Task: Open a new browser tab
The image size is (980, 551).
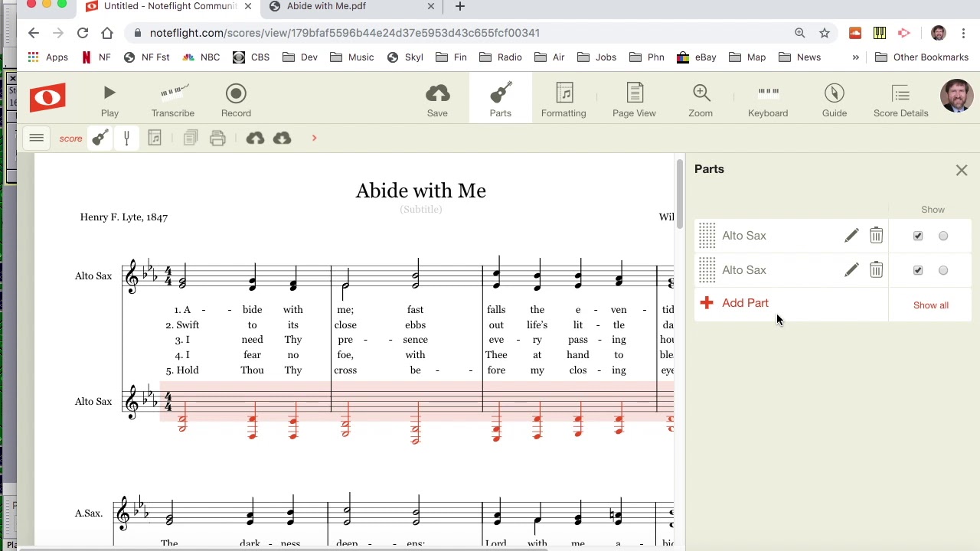Action: pyautogui.click(x=460, y=6)
